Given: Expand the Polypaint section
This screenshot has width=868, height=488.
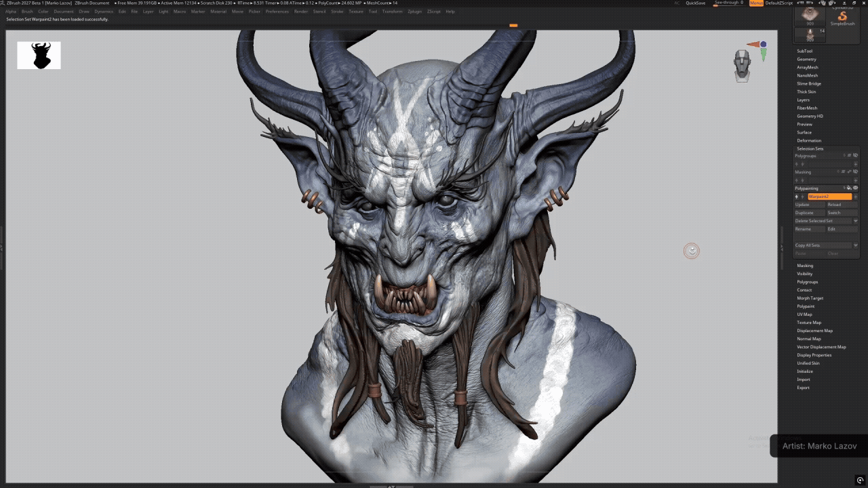Looking at the screenshot, I should pyautogui.click(x=806, y=306).
